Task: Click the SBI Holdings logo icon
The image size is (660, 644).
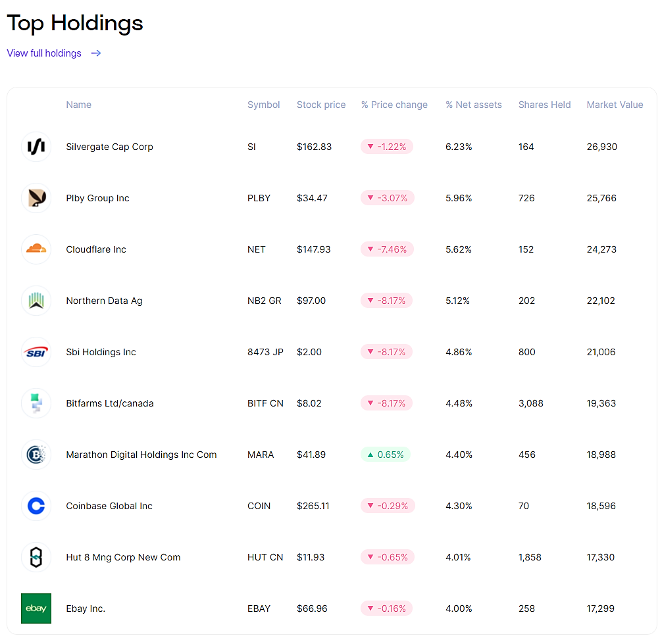Action: (36, 352)
